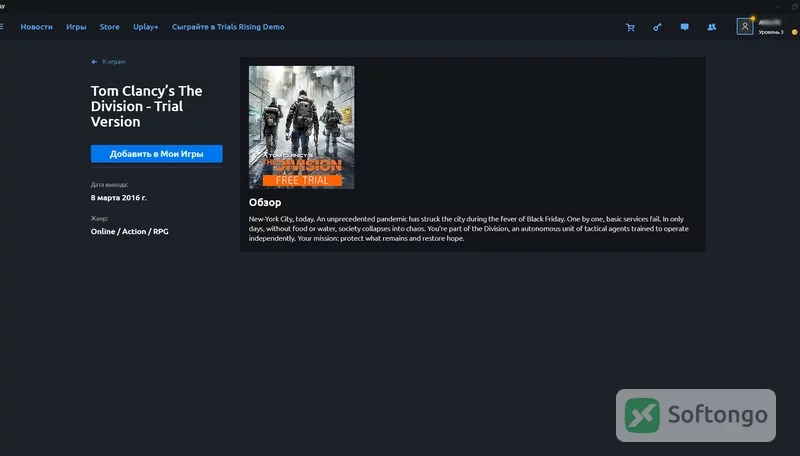Click the game title Tom Clancy's The Division
The height and width of the screenshot is (456, 800).
[x=146, y=106]
